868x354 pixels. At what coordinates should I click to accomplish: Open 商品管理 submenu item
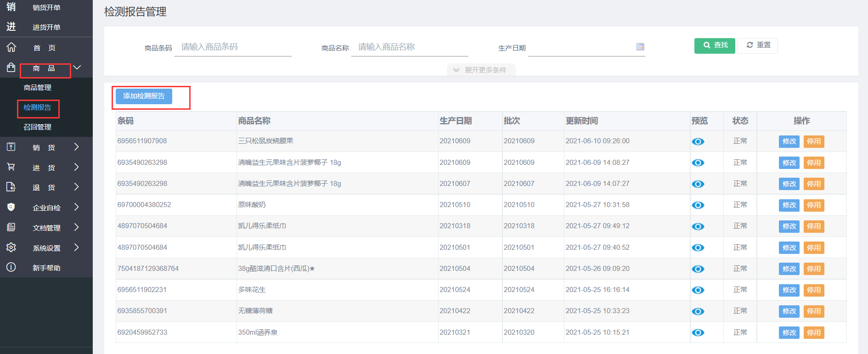38,87
